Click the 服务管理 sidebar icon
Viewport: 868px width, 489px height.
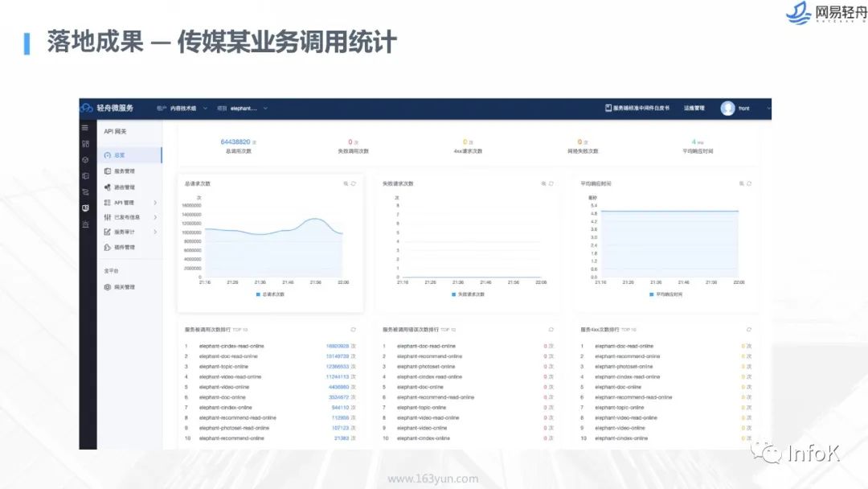(108, 171)
